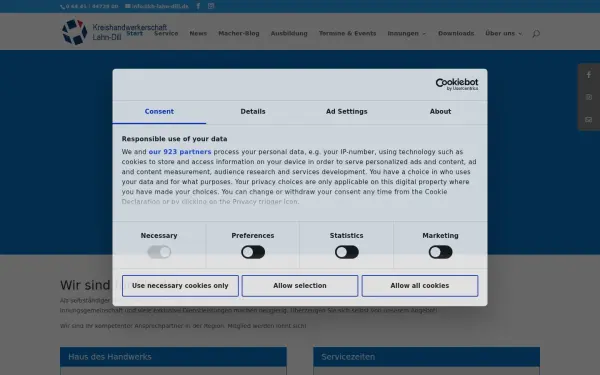The height and width of the screenshot is (375, 600).
Task: Click the Cookiebot logo
Action: [x=457, y=84]
